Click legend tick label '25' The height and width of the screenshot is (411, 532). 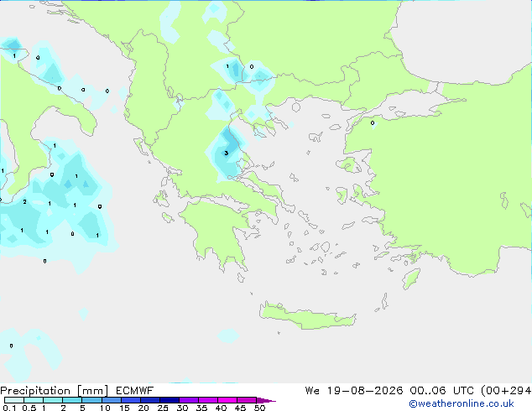pyautogui.click(x=163, y=408)
